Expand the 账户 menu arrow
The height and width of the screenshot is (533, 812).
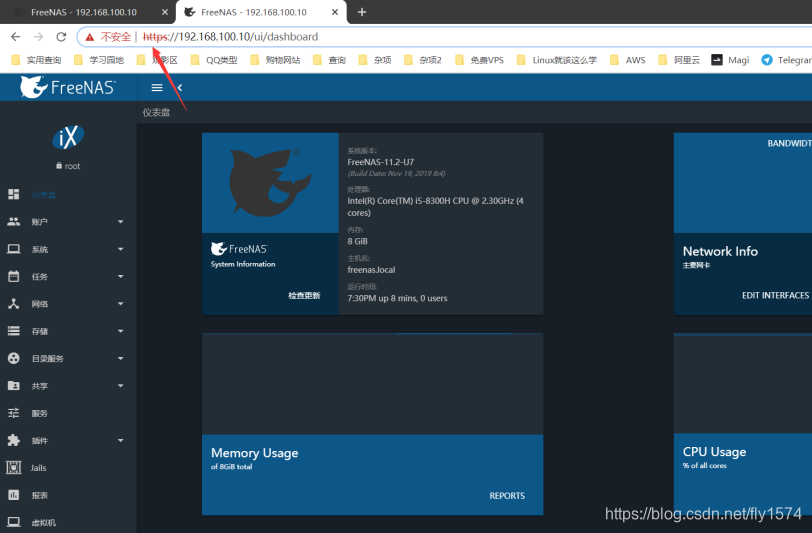[121, 222]
